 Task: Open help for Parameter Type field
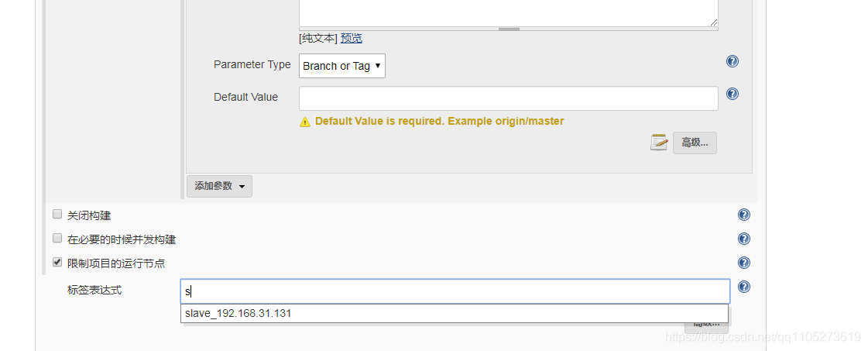(732, 61)
